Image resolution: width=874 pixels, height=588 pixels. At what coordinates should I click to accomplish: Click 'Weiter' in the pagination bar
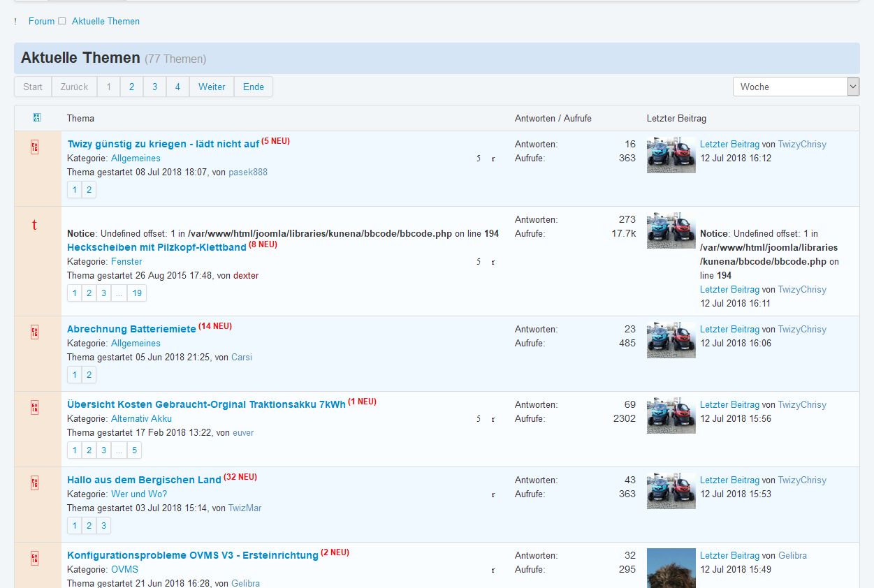[x=212, y=87]
